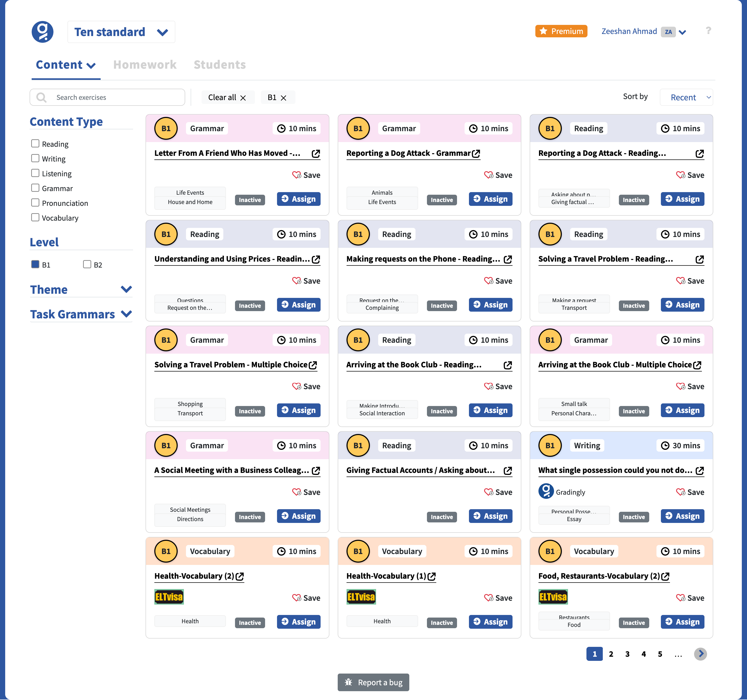Click the ELTvisa logo on Health-Vocabulary (2)
Screen dimensions: 747x700
click(169, 597)
